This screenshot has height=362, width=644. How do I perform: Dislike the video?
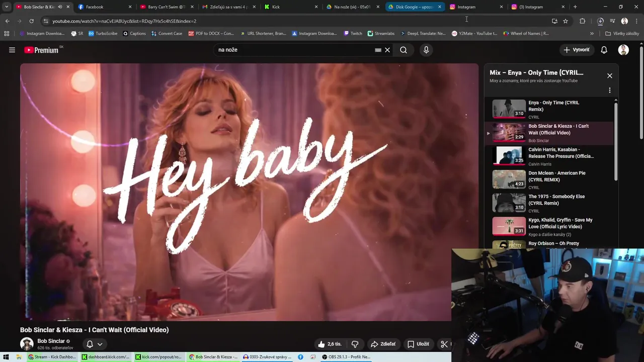point(355,344)
